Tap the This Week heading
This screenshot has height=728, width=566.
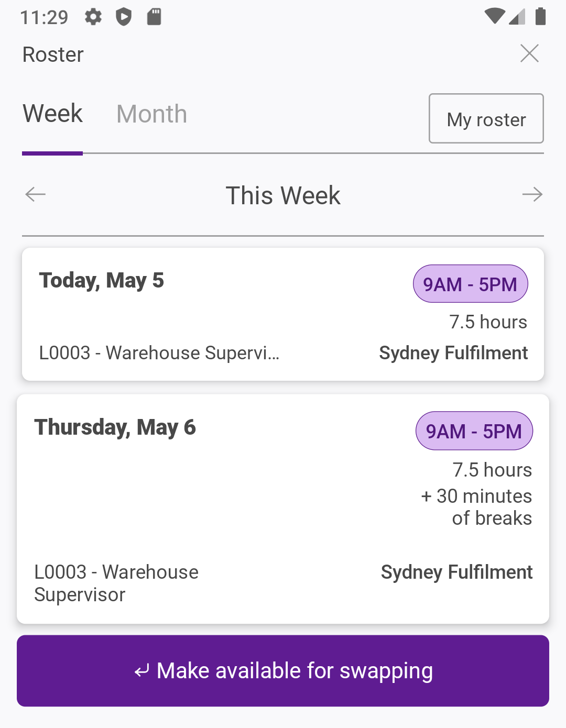click(283, 196)
